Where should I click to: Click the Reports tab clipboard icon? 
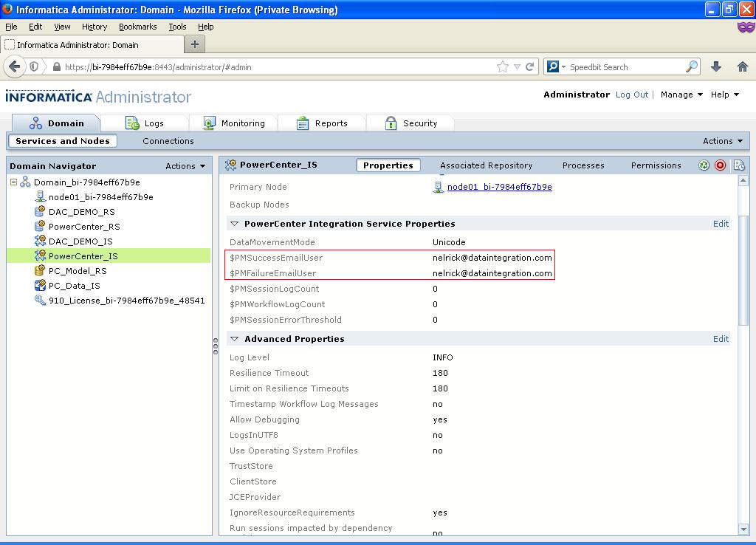(302, 123)
